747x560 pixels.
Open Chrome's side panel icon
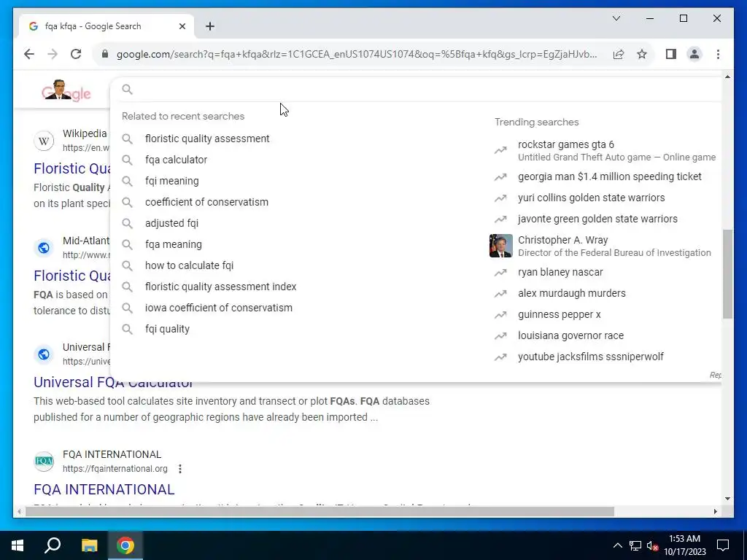pyautogui.click(x=671, y=54)
